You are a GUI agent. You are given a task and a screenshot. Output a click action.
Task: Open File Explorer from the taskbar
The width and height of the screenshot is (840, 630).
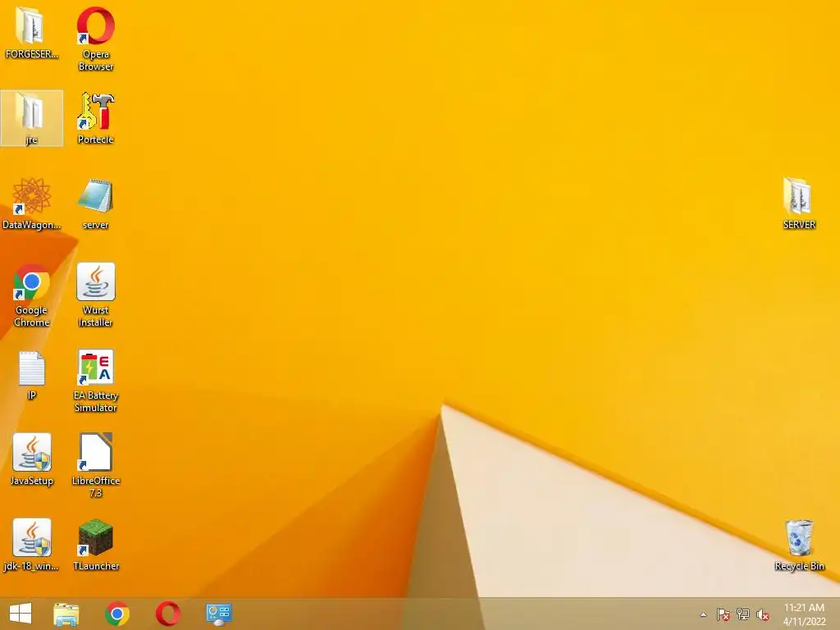point(66,614)
